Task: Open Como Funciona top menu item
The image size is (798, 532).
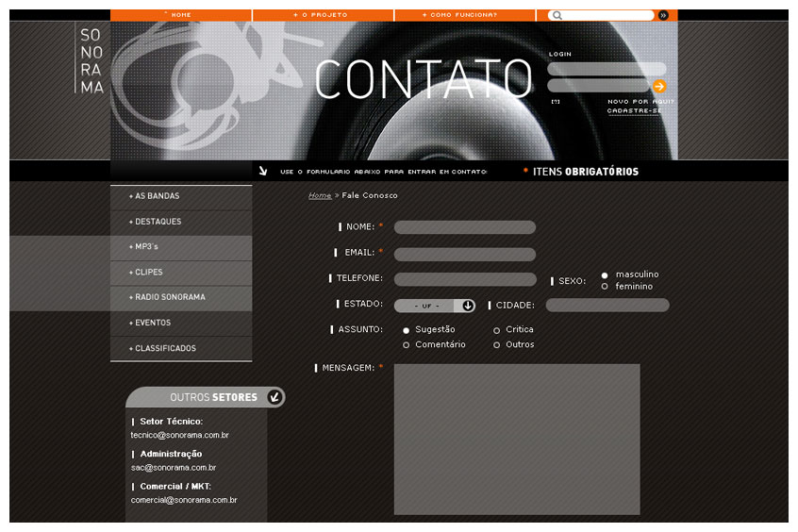Action: (x=465, y=15)
